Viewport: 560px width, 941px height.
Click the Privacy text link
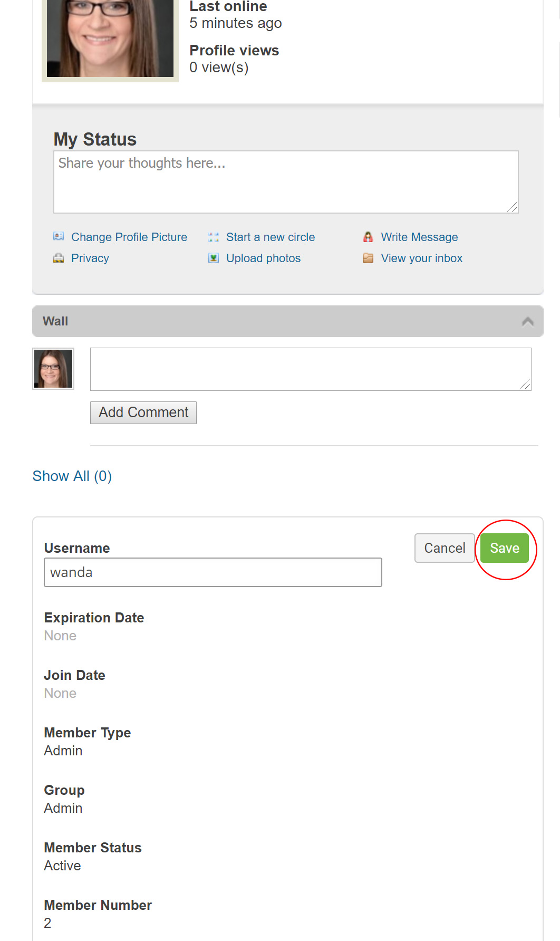pos(90,258)
